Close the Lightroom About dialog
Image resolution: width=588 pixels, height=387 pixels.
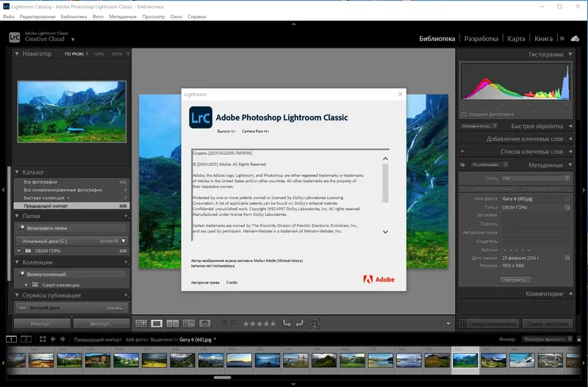tap(400, 94)
